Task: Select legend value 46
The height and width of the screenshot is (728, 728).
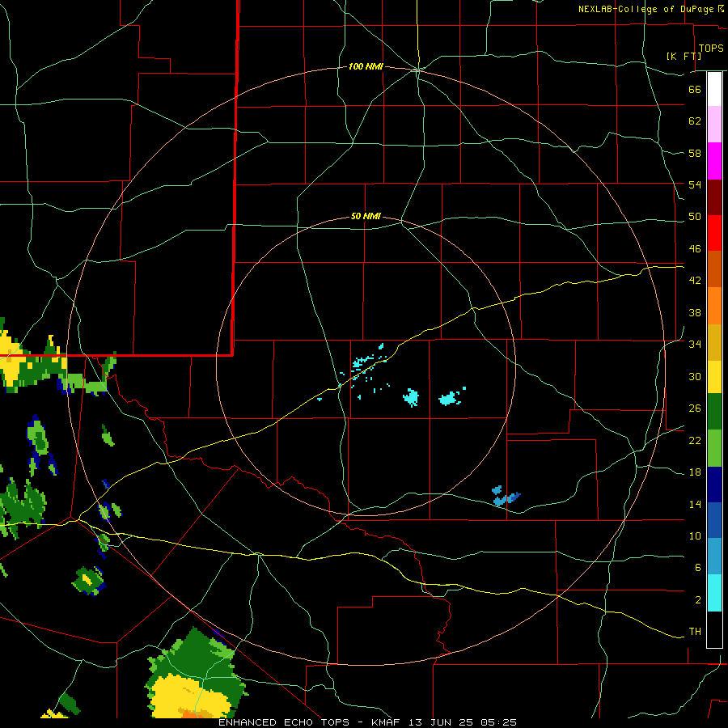Action: pos(695,249)
